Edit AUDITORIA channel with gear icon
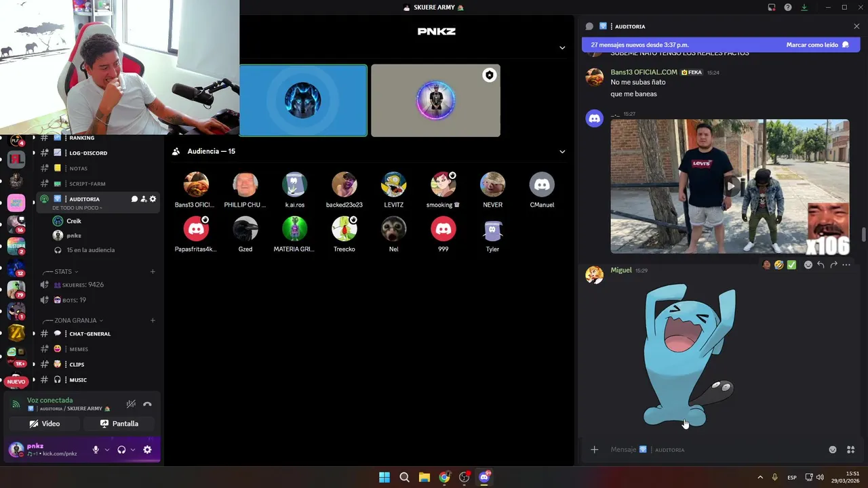868x488 pixels. [153, 199]
